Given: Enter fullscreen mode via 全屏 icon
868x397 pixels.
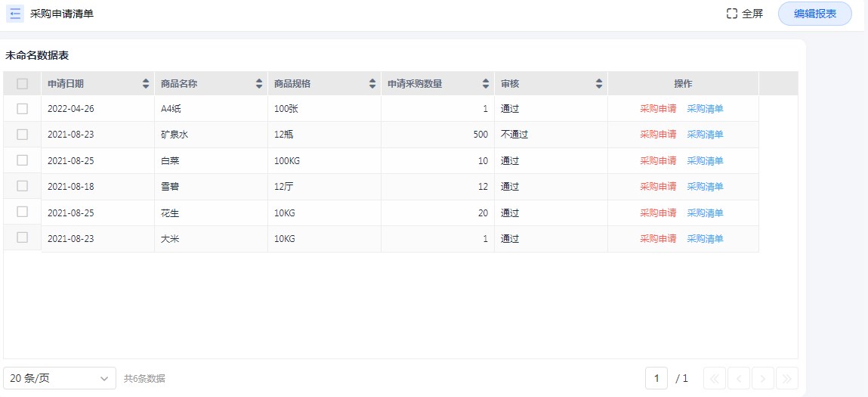Looking at the screenshot, I should click(731, 14).
